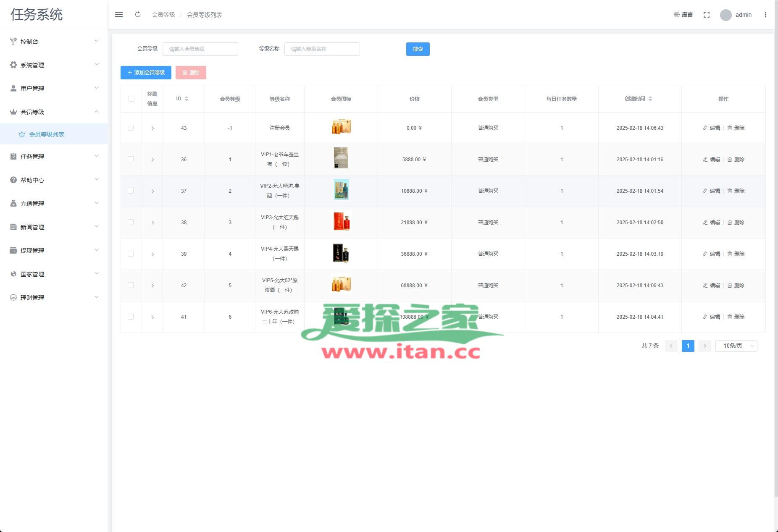The image size is (778, 532).
Task: Expand reward info for row ID 36
Action: pyautogui.click(x=152, y=160)
